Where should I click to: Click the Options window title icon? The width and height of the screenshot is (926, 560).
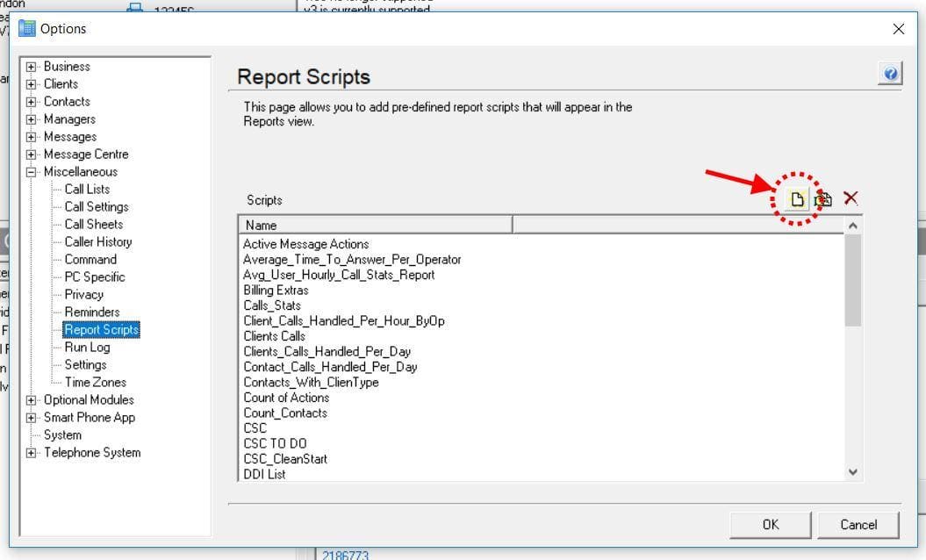click(x=26, y=28)
